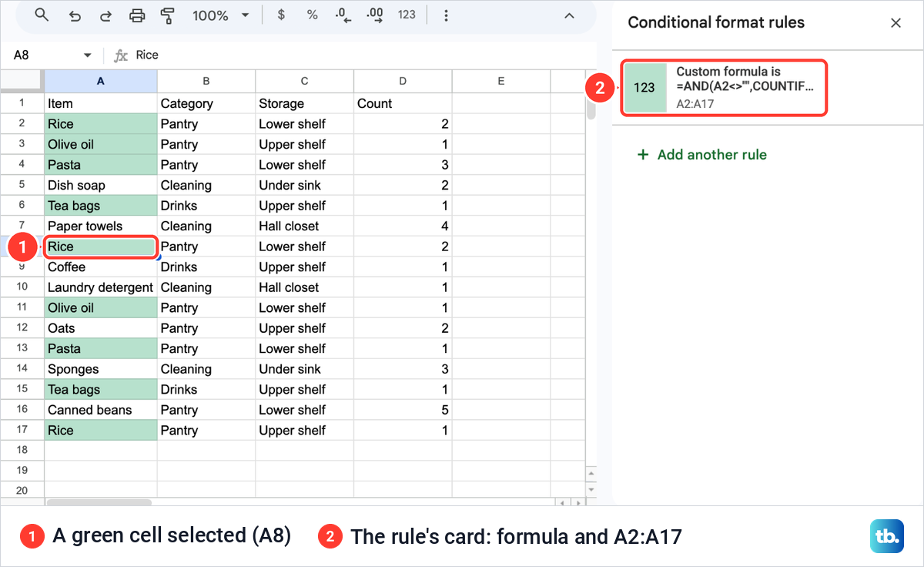Select the Under sink cell in row 5

(x=305, y=185)
